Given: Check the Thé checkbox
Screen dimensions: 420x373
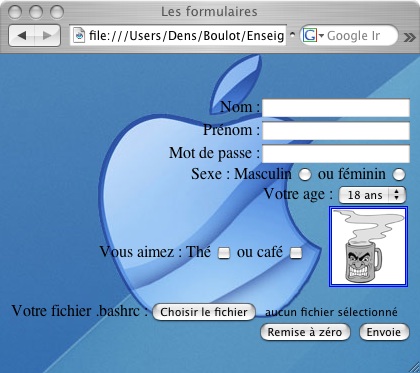Looking at the screenshot, I should point(224,253).
